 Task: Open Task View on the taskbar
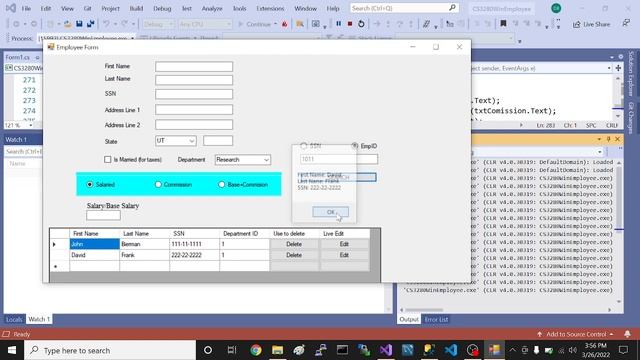click(x=232, y=350)
